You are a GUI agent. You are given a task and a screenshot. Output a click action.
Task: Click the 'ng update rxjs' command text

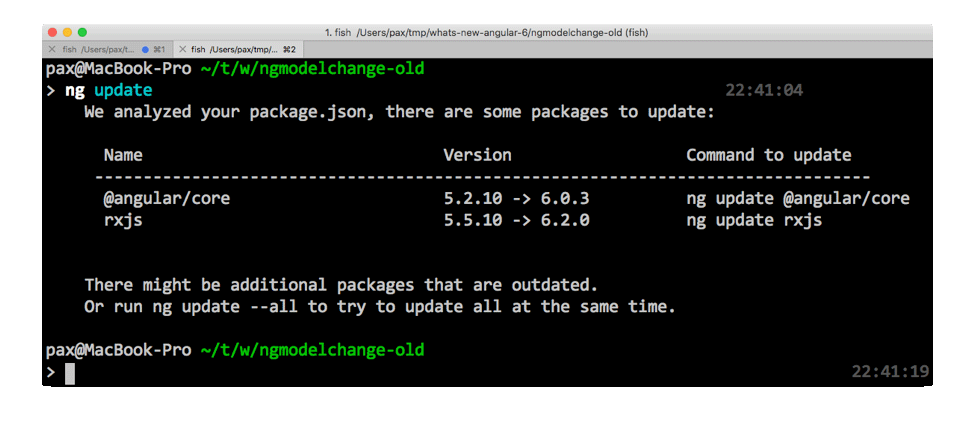tap(754, 220)
